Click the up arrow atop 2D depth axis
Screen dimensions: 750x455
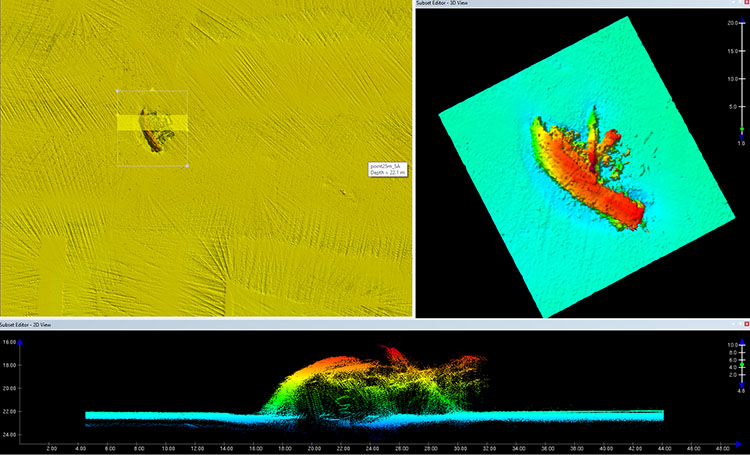click(20, 342)
